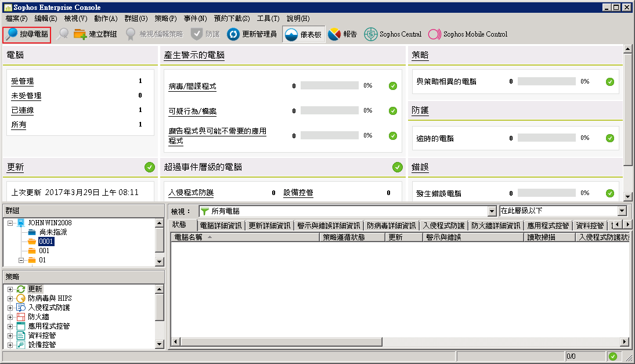Collapse the JOHNWIN2008 tree node
Viewport: 635px width, 364px height.
coord(10,223)
